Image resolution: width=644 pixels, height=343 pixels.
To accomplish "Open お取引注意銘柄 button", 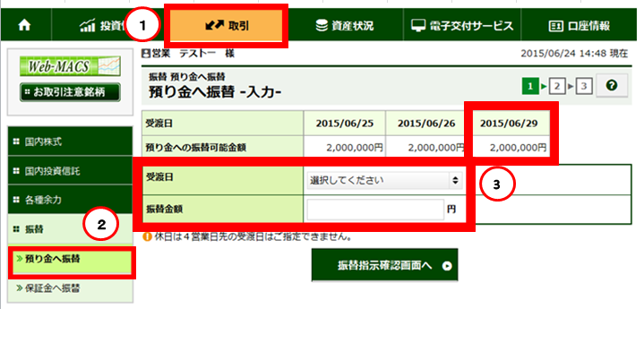I will pyautogui.click(x=70, y=92).
